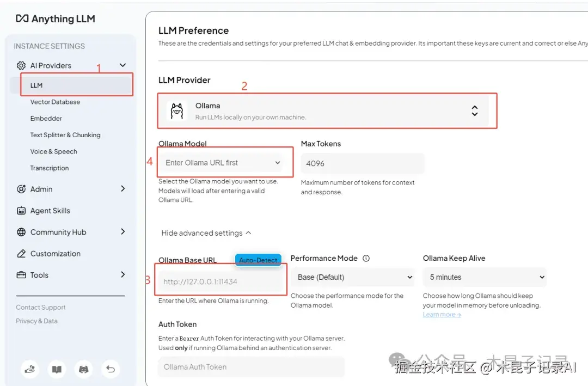Image resolution: width=588 pixels, height=386 pixels.
Task: Click the Agent Skills robot icon
Action: pyautogui.click(x=21, y=211)
